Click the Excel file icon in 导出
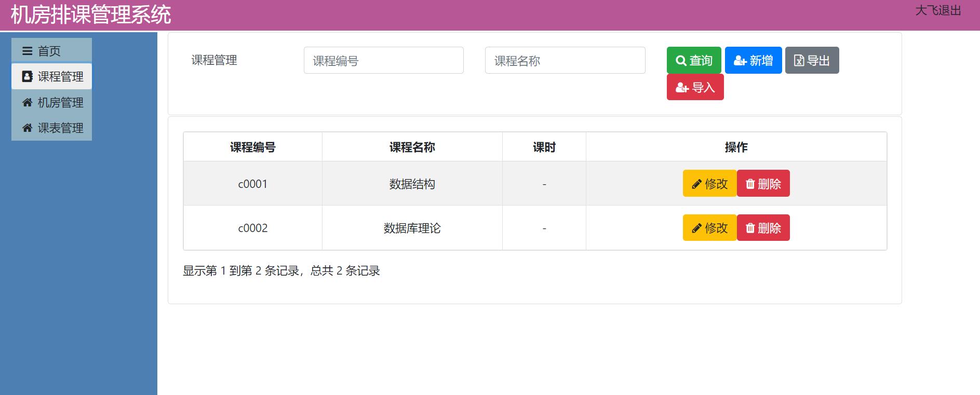Screen dimensions: 980x395 799,61
